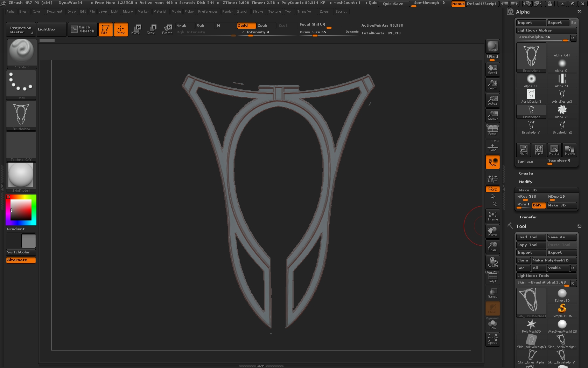Viewport: 588px width, 368px height.
Task: Toggle Persp perspective mode
Action: click(x=492, y=130)
